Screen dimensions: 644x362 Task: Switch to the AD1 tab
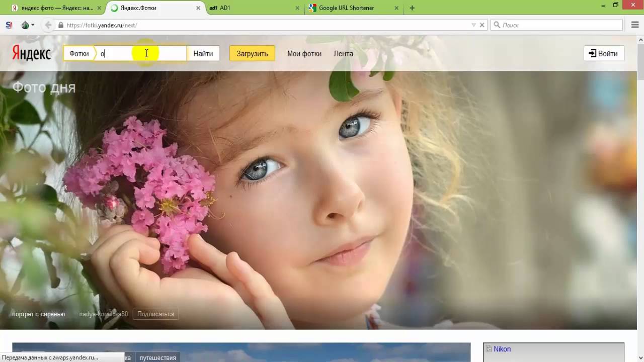(x=254, y=8)
